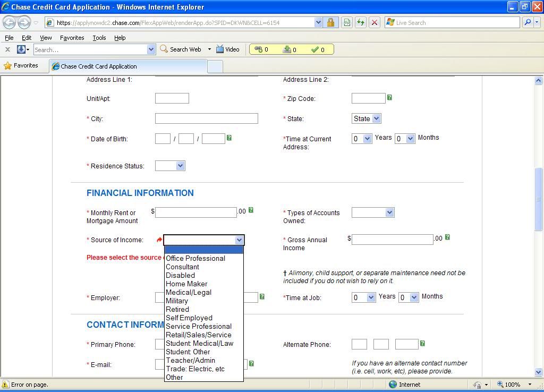Click the Video TV icon in toolbar
This screenshot has width=544, height=392.
click(220, 49)
